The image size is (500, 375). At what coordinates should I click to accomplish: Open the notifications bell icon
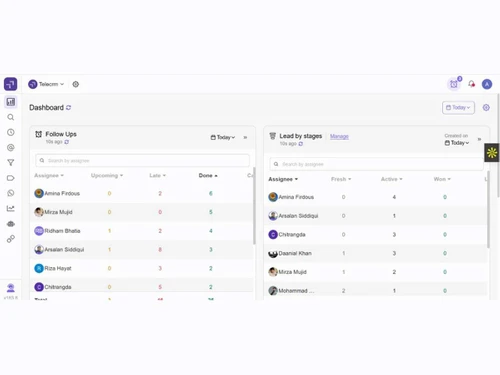(471, 84)
